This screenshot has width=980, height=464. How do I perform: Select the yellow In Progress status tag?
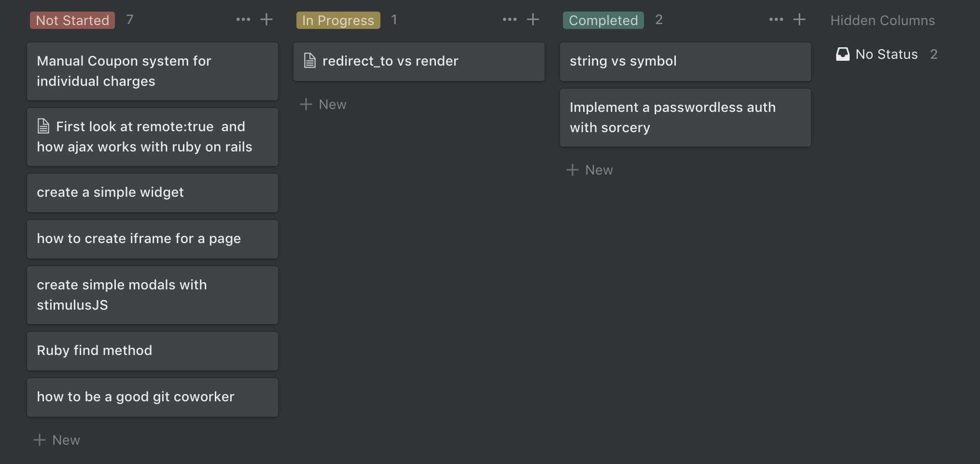(338, 20)
